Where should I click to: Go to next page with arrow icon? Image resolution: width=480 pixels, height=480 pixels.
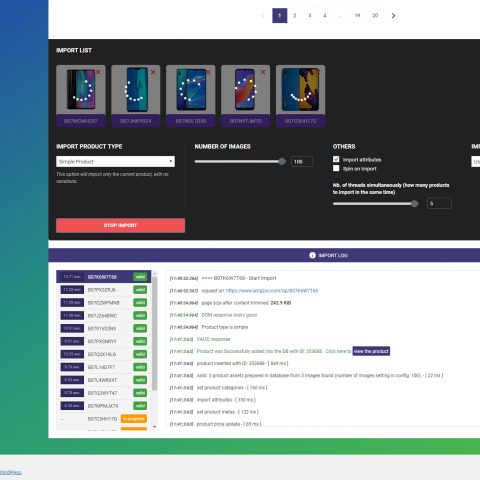[393, 16]
